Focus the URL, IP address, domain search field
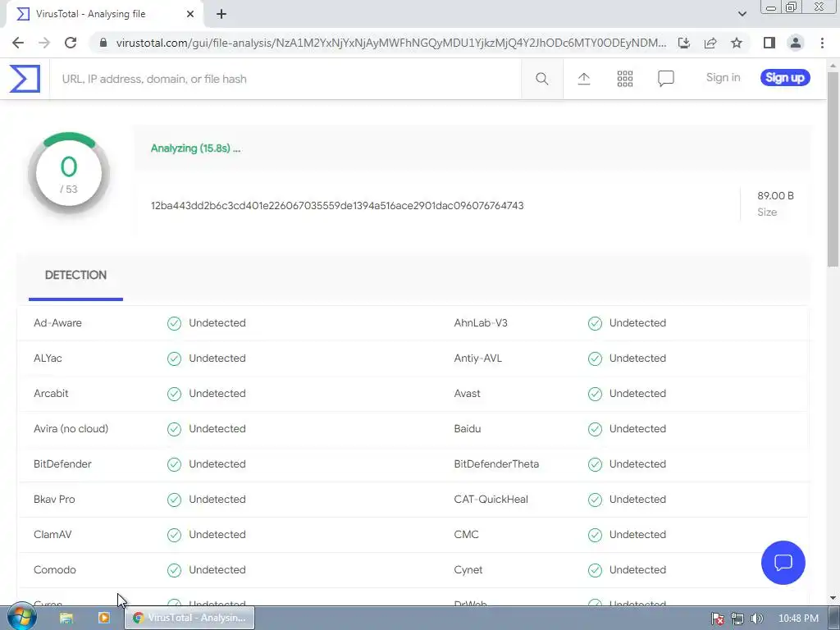 [285, 79]
